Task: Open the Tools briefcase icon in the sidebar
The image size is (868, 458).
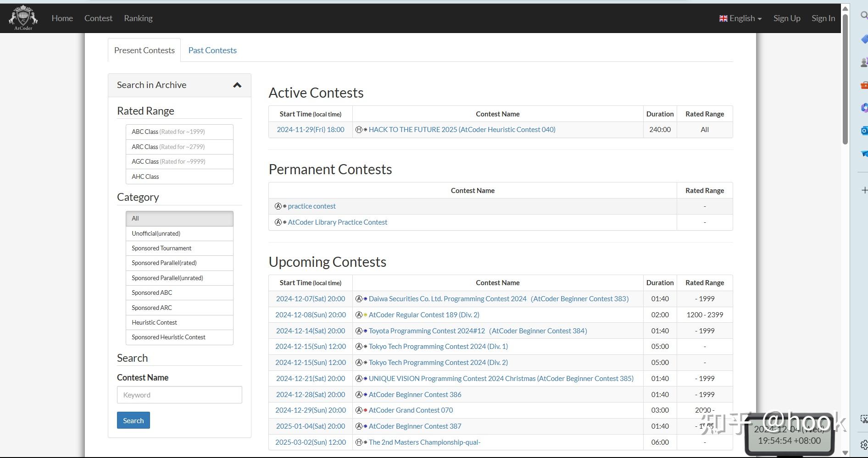Action: [x=864, y=85]
